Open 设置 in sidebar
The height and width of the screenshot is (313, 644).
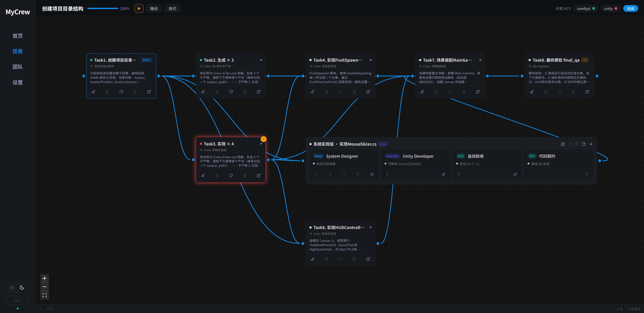(x=17, y=82)
